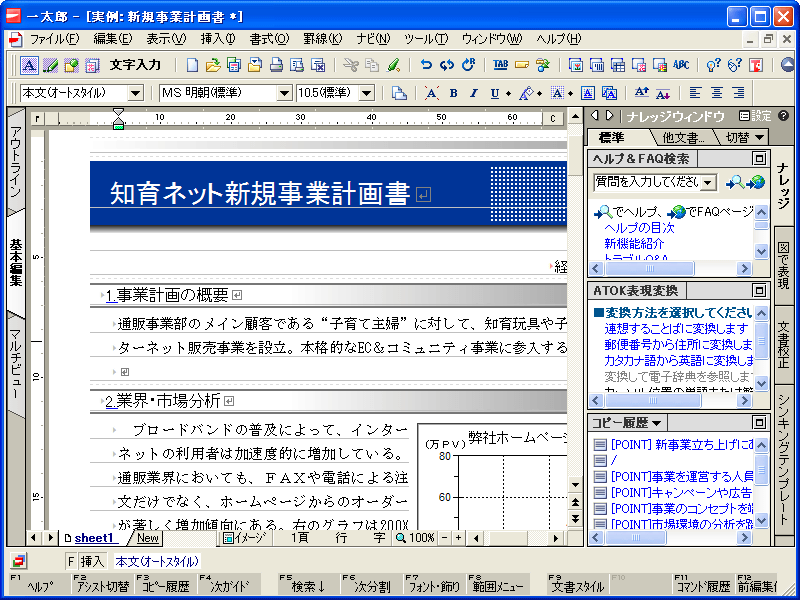Viewport: 800px width, 600px height.
Task: Run the ABC spell check icon
Action: pyautogui.click(x=681, y=65)
